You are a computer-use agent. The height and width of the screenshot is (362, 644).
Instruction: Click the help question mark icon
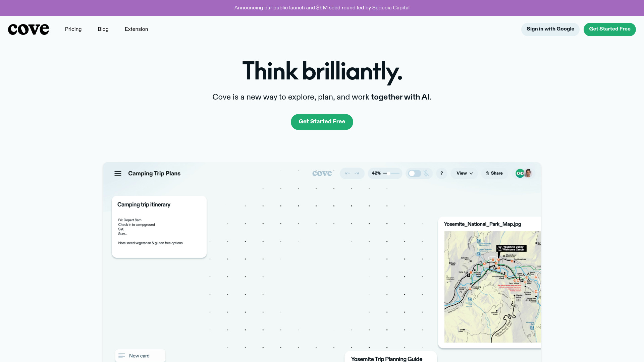(x=441, y=173)
